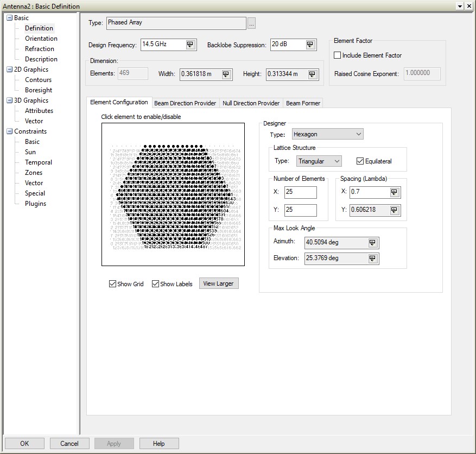Viewport: 476px width, 454px height.
Task: Collapse the Constraints tree node
Action: (x=10, y=131)
